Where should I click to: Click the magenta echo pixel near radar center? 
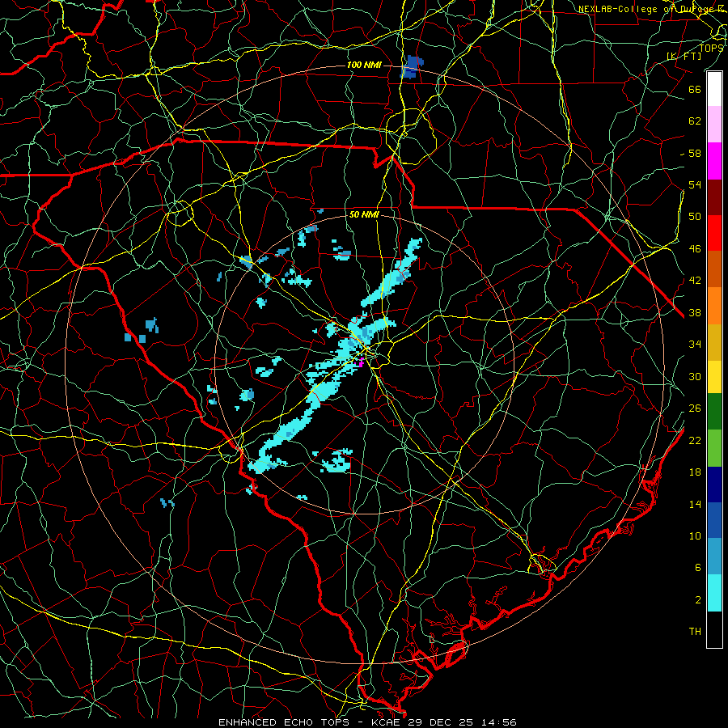tap(362, 363)
